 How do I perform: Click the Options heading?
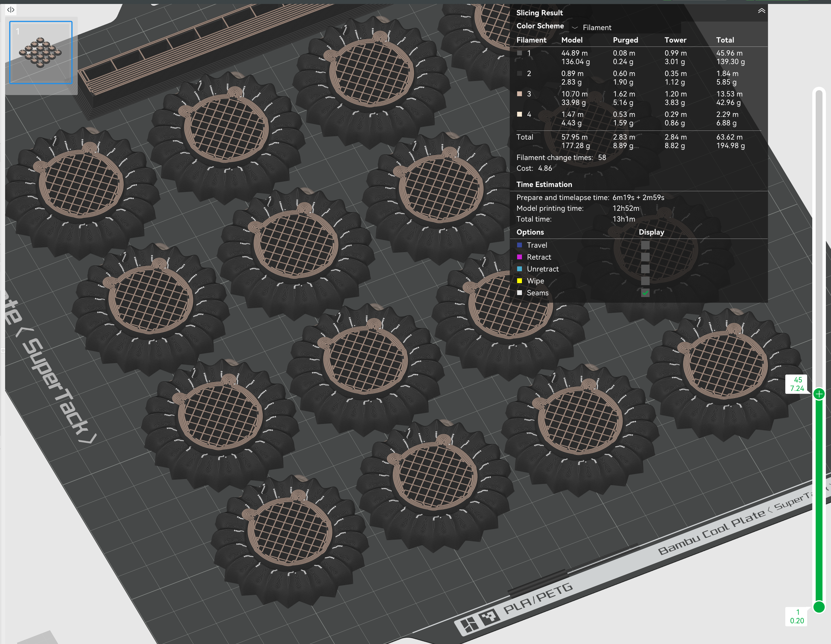click(x=530, y=232)
